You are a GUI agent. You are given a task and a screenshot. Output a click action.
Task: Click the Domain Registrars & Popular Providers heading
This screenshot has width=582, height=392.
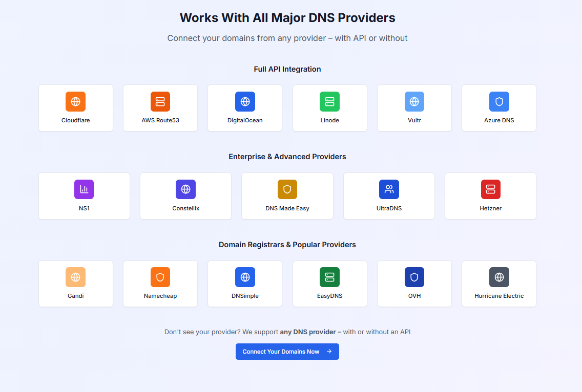(x=287, y=245)
